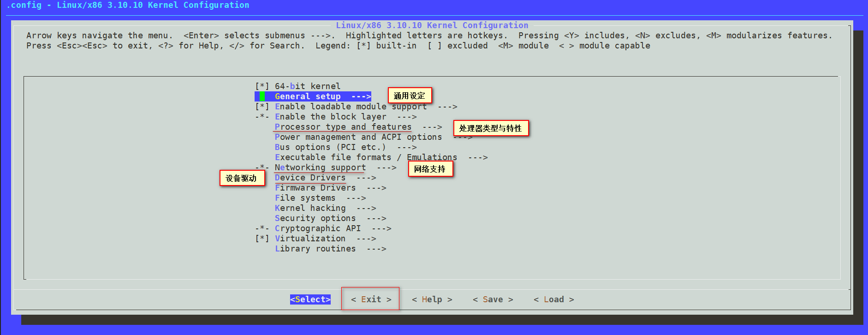Click the arrow after Virtualization

coord(366,239)
